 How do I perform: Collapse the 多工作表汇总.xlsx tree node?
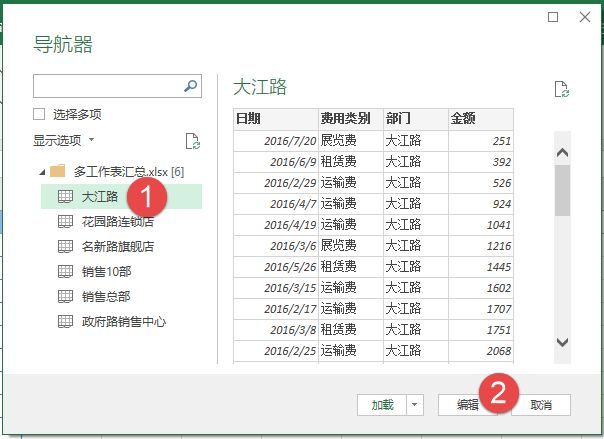[x=42, y=172]
